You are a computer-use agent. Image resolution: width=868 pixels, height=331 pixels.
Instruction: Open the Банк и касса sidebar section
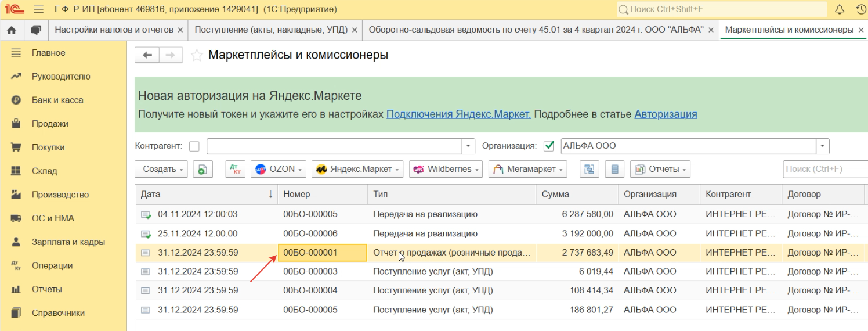click(57, 100)
